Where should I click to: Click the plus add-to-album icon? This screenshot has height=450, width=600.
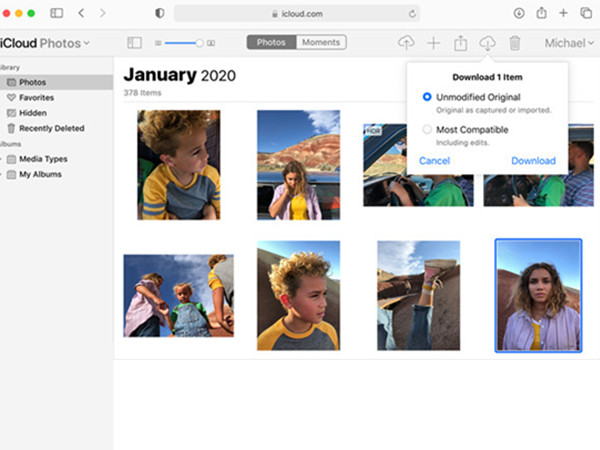(433, 43)
